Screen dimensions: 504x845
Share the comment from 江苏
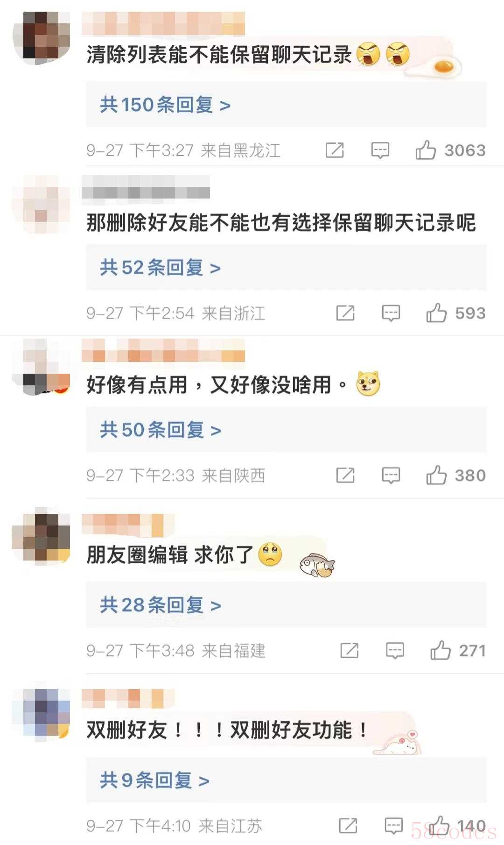point(348,826)
